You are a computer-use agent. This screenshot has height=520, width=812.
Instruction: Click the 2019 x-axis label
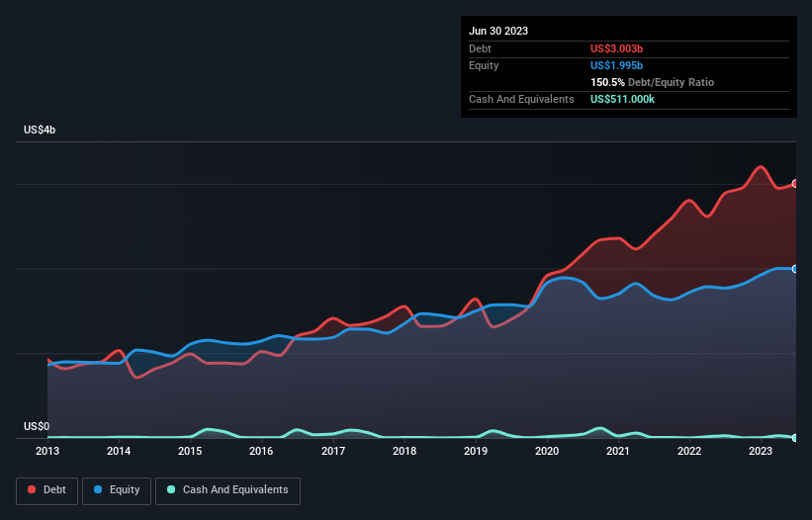click(x=476, y=451)
